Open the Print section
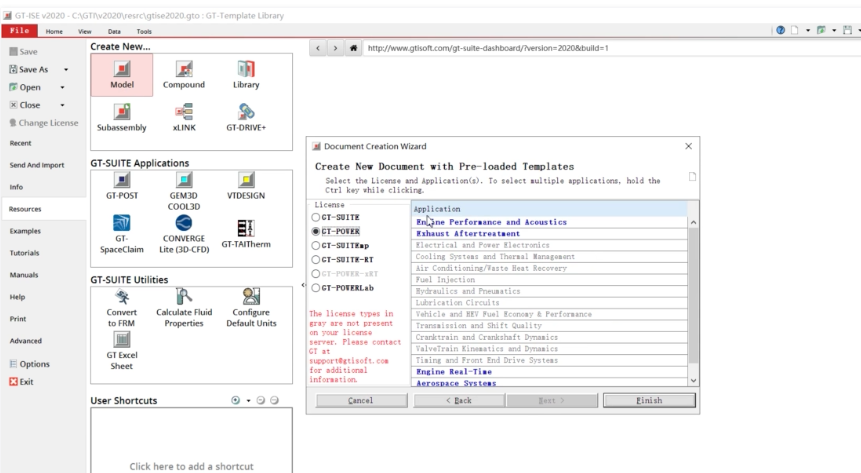 coord(18,319)
